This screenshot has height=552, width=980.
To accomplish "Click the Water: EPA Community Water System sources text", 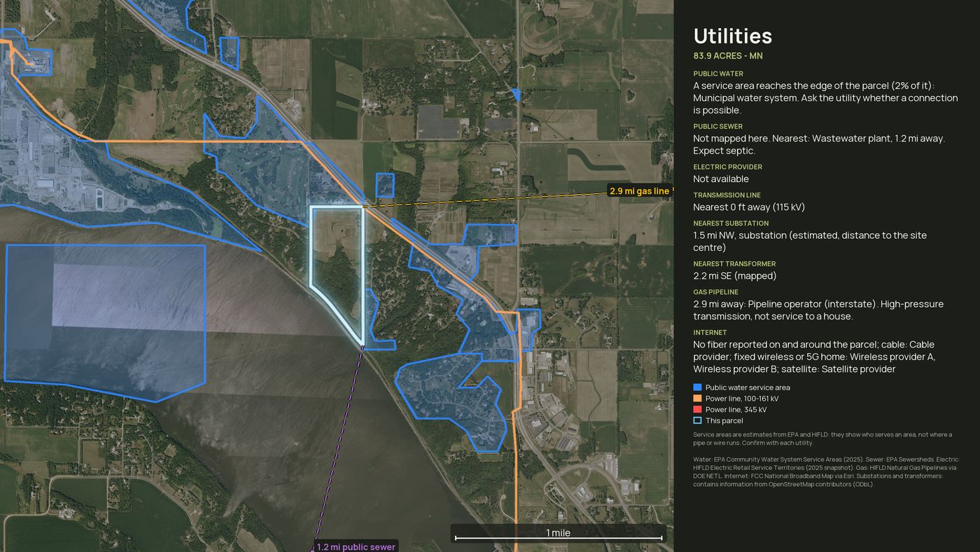I will pyautogui.click(x=826, y=471).
